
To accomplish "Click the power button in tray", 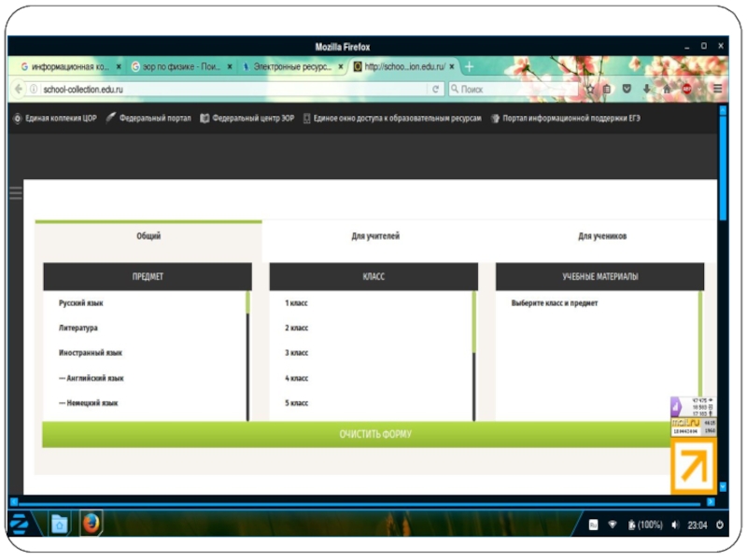I will coord(720,525).
